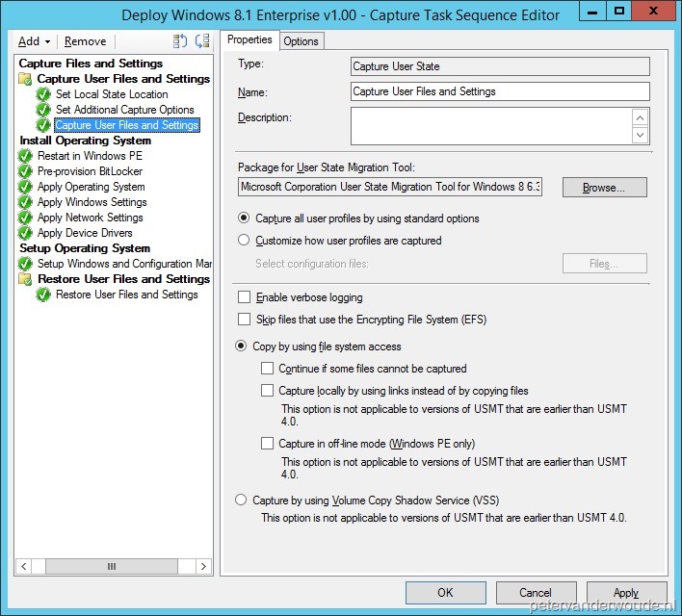The height and width of the screenshot is (616, 682).
Task: Click the Restart in Windows PE step icon
Action: tap(26, 156)
